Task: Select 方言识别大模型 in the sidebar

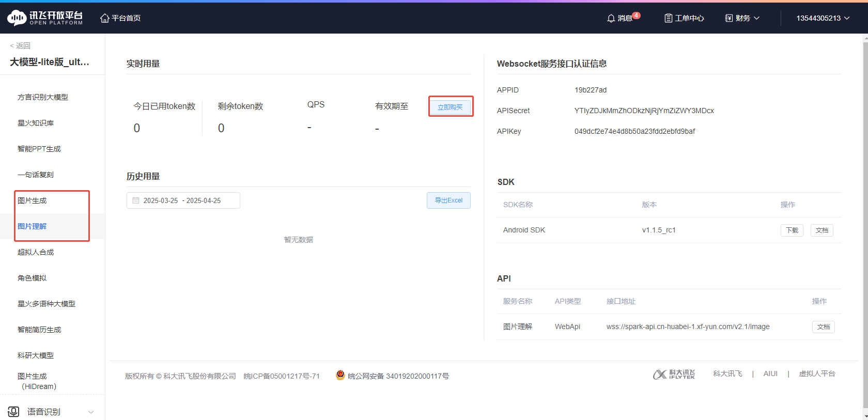Action: [43, 97]
